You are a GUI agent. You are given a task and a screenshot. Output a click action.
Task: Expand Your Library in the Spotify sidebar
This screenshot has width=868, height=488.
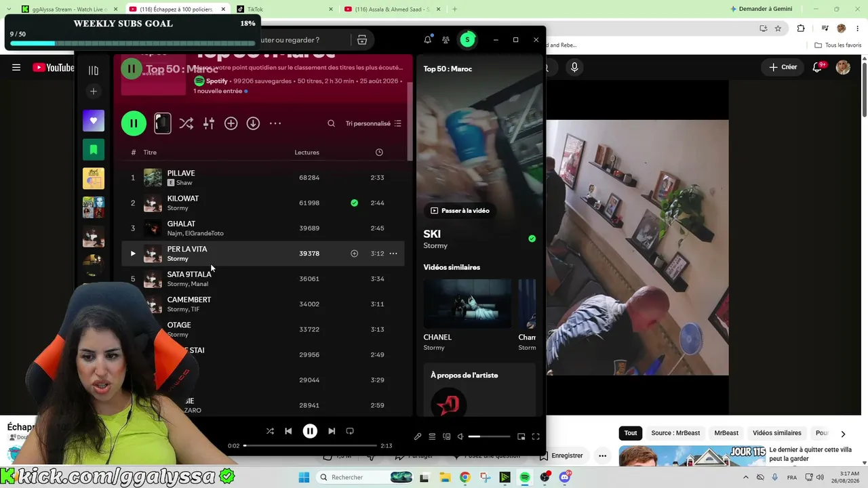coord(94,70)
